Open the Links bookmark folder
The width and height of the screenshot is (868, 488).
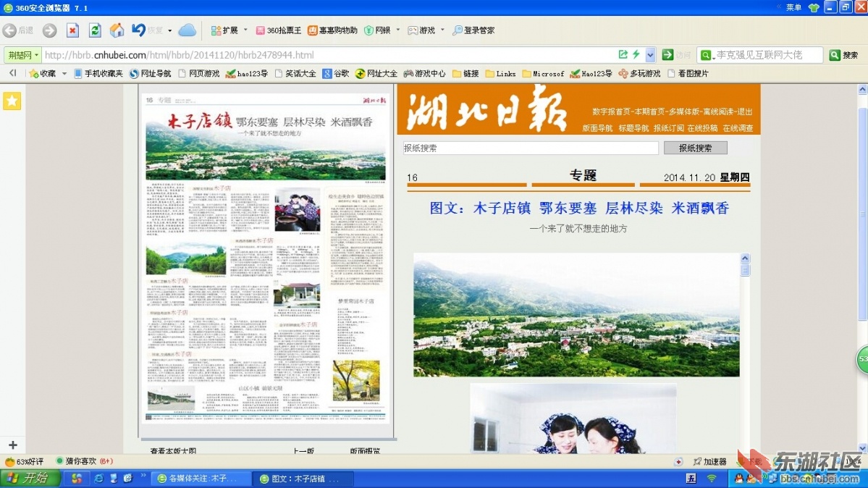(x=500, y=73)
